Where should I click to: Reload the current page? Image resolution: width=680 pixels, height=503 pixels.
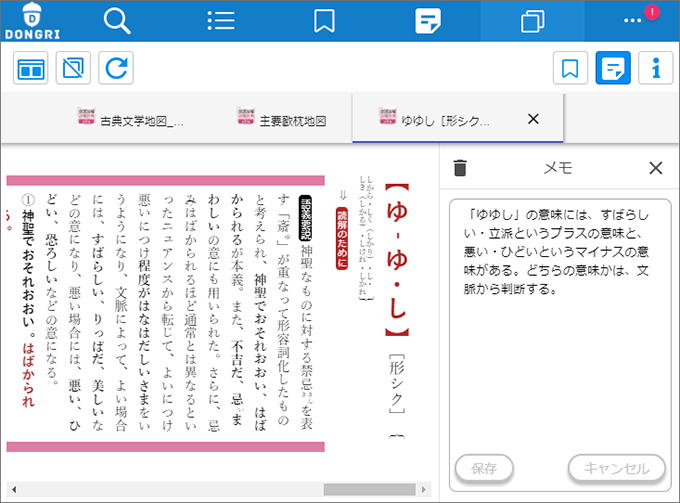[116, 68]
